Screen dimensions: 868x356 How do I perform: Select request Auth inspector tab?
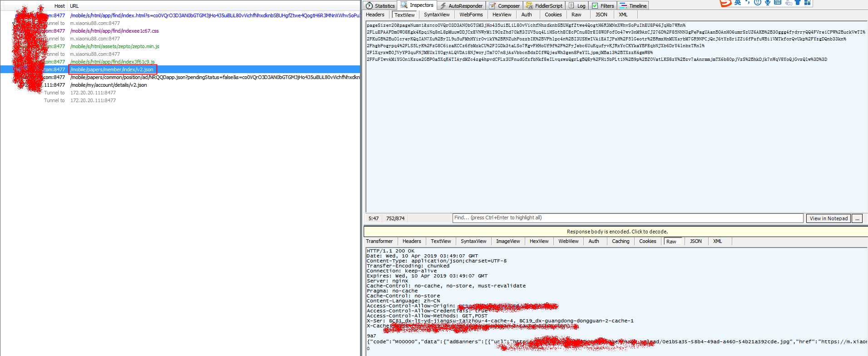tap(527, 15)
